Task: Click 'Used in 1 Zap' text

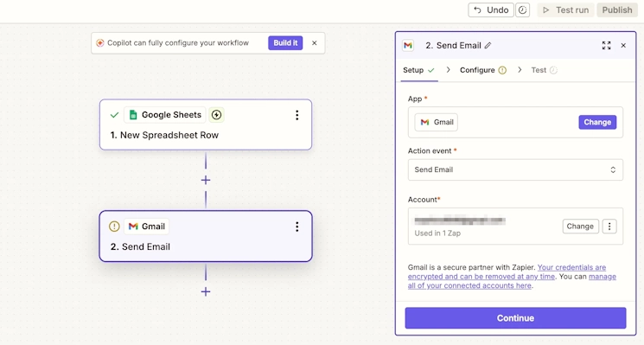Action: (x=437, y=233)
